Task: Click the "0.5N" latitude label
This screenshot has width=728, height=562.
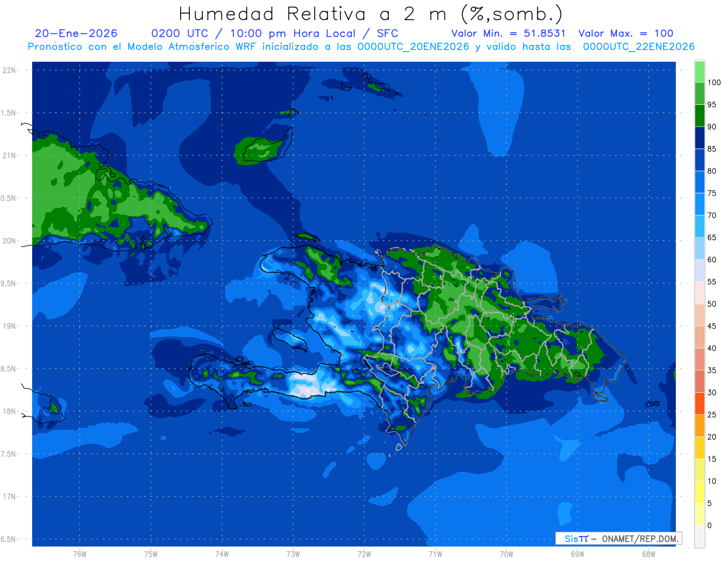Action: pos(9,198)
